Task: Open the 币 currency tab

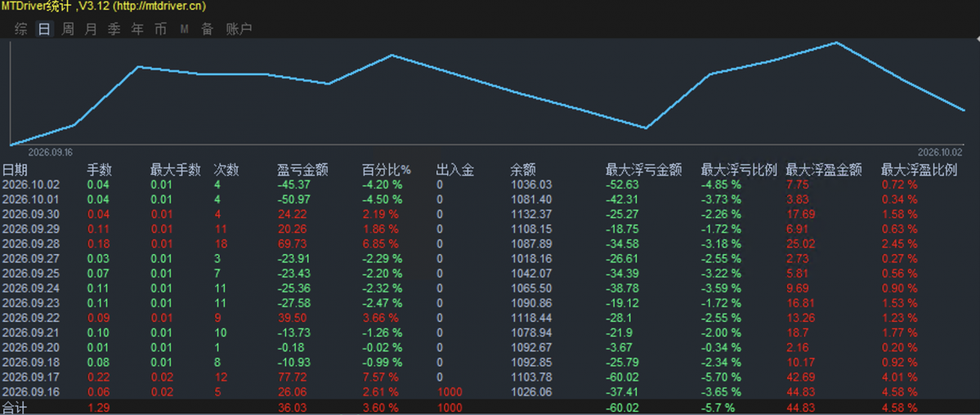Action: point(161,29)
